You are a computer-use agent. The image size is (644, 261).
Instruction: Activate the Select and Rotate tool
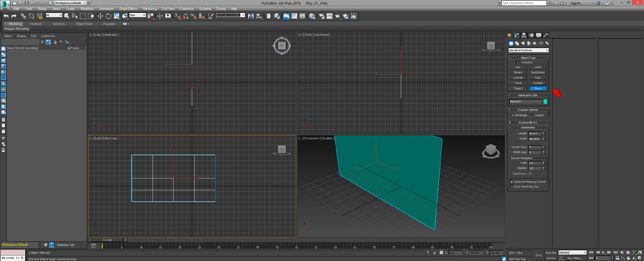coord(108,16)
